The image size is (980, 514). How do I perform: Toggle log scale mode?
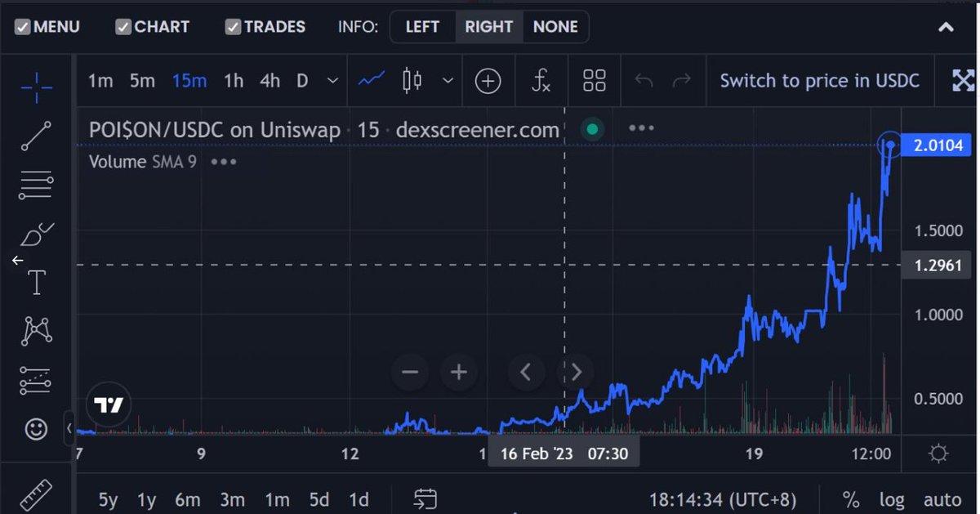click(892, 499)
